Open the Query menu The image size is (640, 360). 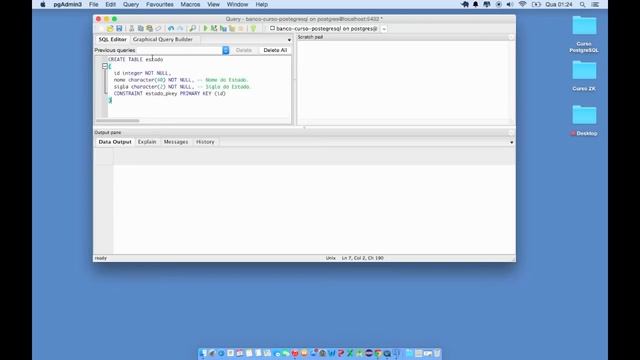(x=131, y=4)
